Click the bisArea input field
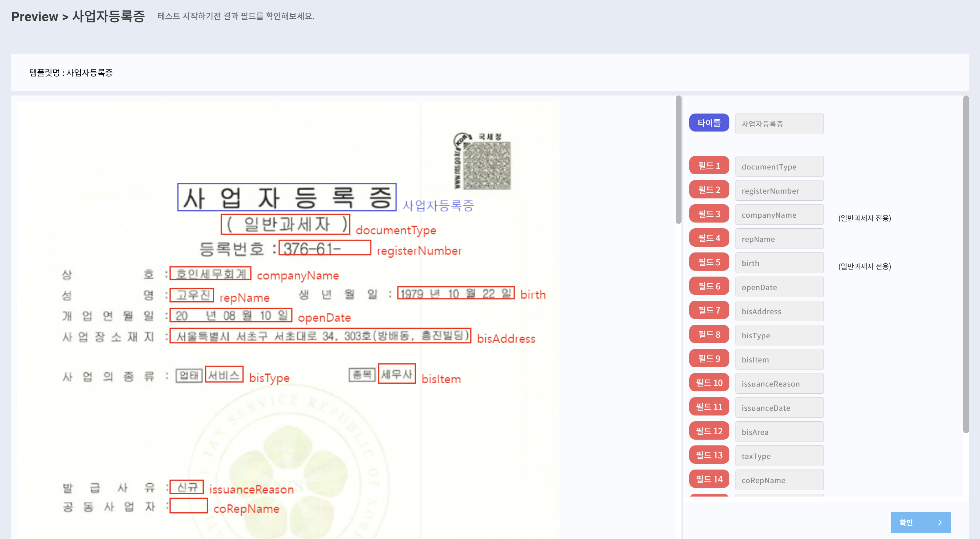Screen dimensions: 980x539 coord(779,432)
